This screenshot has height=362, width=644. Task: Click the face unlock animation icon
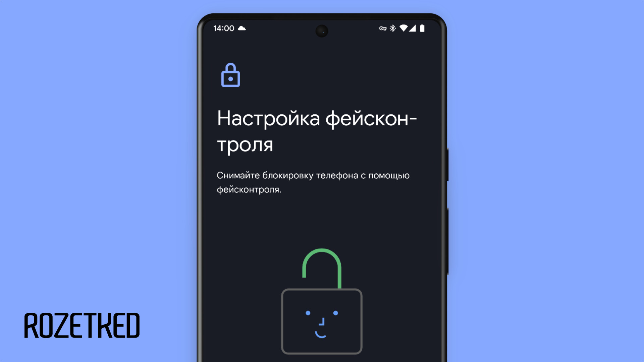tap(322, 309)
